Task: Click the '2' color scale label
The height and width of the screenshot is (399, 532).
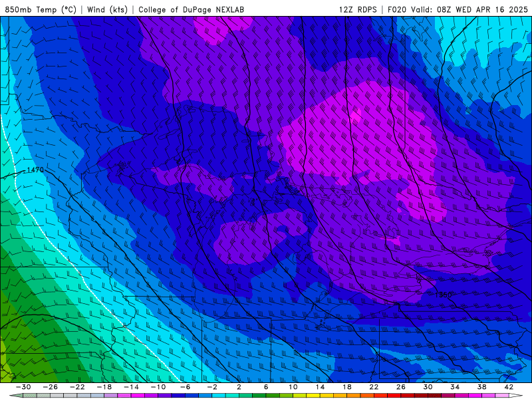Action: click(239, 387)
